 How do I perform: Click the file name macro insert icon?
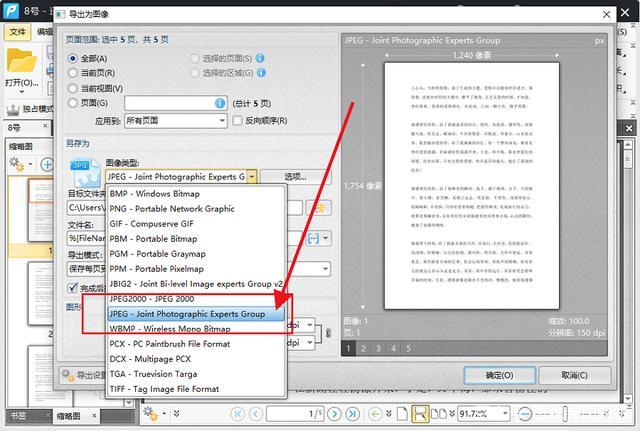pyautogui.click(x=313, y=239)
